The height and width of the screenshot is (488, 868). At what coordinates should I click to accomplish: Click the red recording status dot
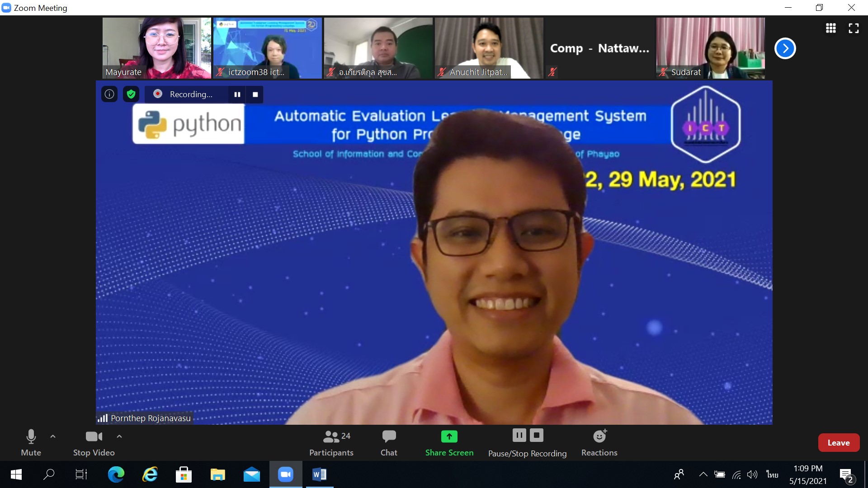pyautogui.click(x=158, y=94)
